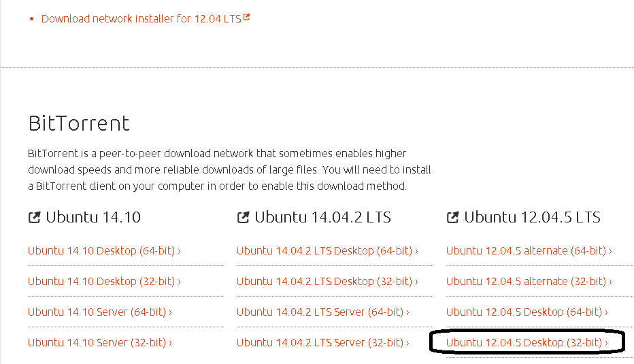Download Ubuntu 14.04.2 LTS Desktop (32-bit) torrent
This screenshot has width=634, height=364.
pos(327,282)
